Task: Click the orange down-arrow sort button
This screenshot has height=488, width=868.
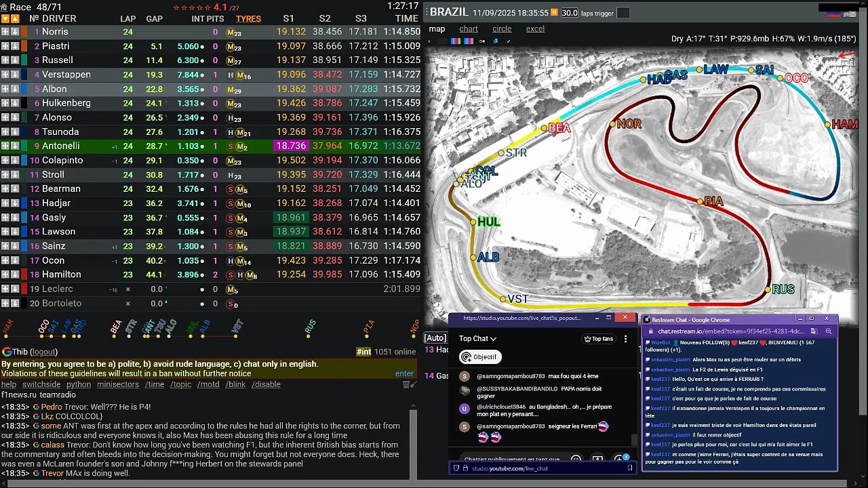Action: click(x=5, y=19)
